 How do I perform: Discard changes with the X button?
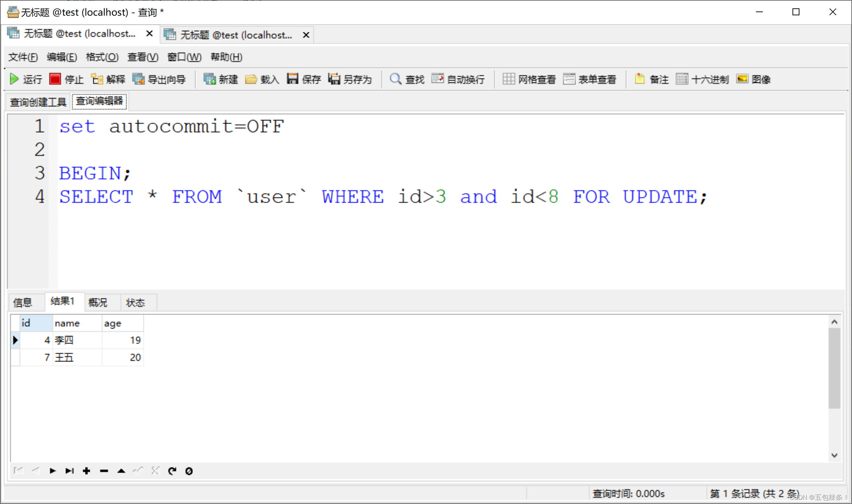(155, 471)
